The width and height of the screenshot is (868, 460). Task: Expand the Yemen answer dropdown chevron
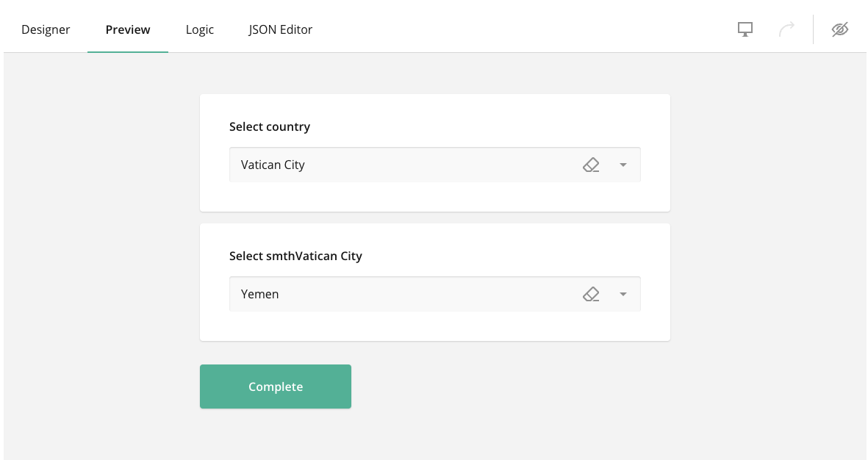click(623, 294)
